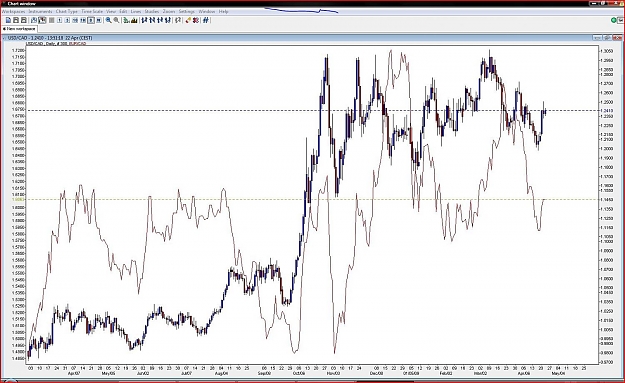Click the green connection status circle
The width and height of the screenshot is (625, 383).
coord(613,20)
